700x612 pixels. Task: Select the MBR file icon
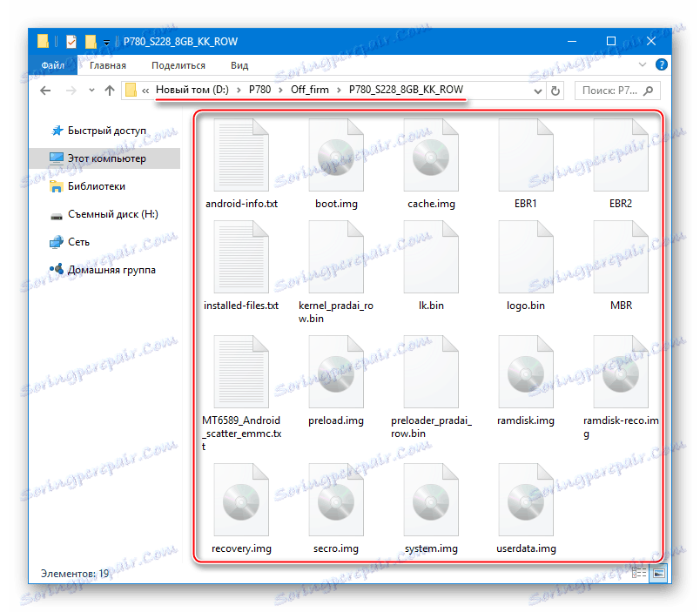point(621,257)
